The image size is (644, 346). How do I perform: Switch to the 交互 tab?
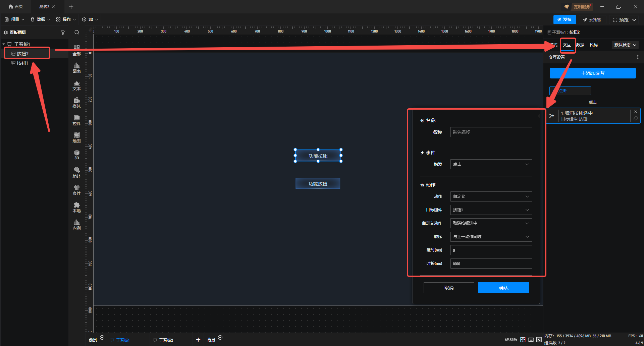coord(567,45)
